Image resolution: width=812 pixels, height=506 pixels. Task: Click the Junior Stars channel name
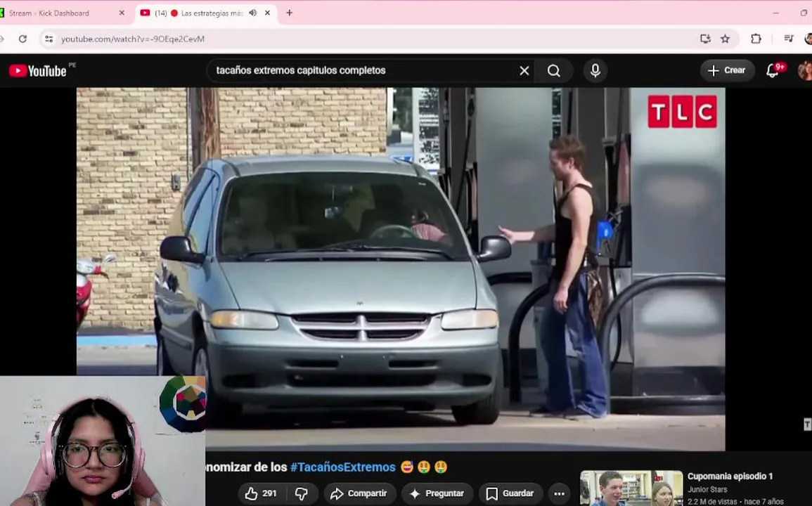707,489
